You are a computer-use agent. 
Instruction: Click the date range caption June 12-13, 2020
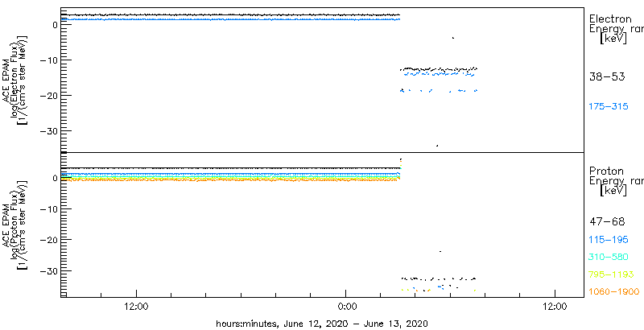[323, 324]
